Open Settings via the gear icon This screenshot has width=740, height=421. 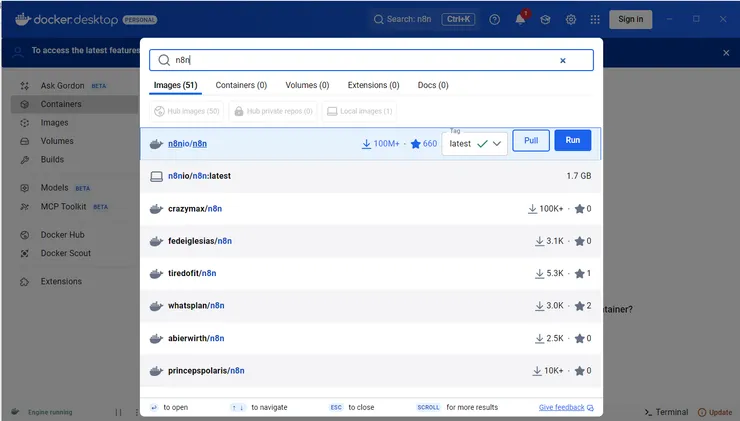(x=571, y=19)
